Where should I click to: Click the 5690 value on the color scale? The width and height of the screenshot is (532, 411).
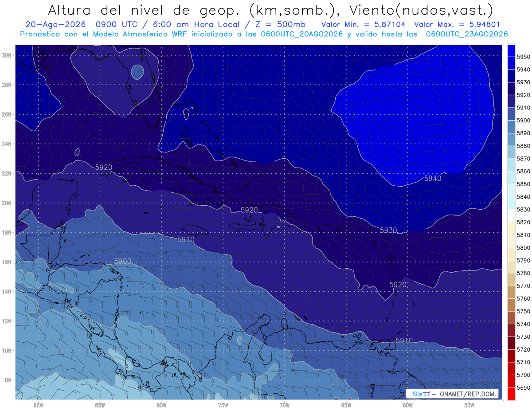coord(523,388)
